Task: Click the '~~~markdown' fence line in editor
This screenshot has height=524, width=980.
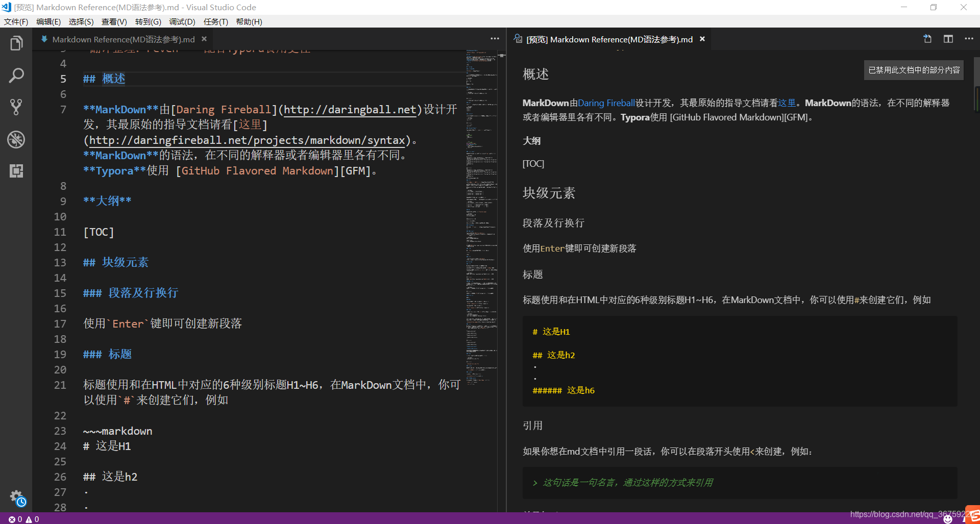Action: point(118,431)
